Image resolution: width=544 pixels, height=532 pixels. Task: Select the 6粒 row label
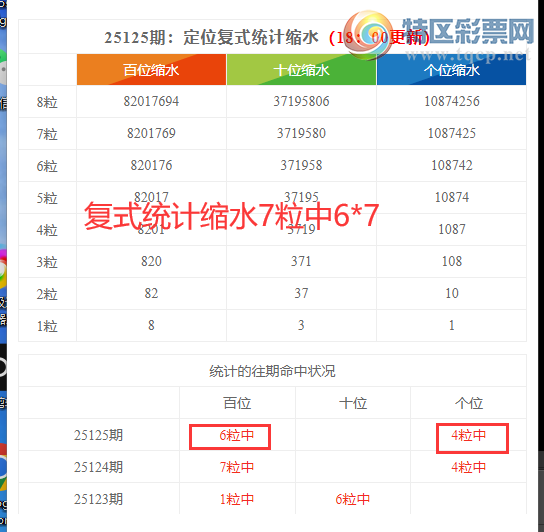pos(47,166)
